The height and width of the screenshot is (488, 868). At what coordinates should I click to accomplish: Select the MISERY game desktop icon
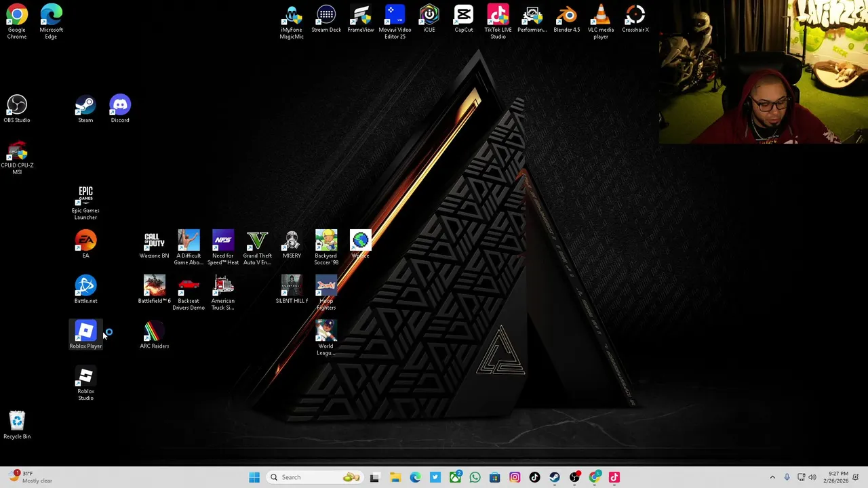tap(292, 244)
